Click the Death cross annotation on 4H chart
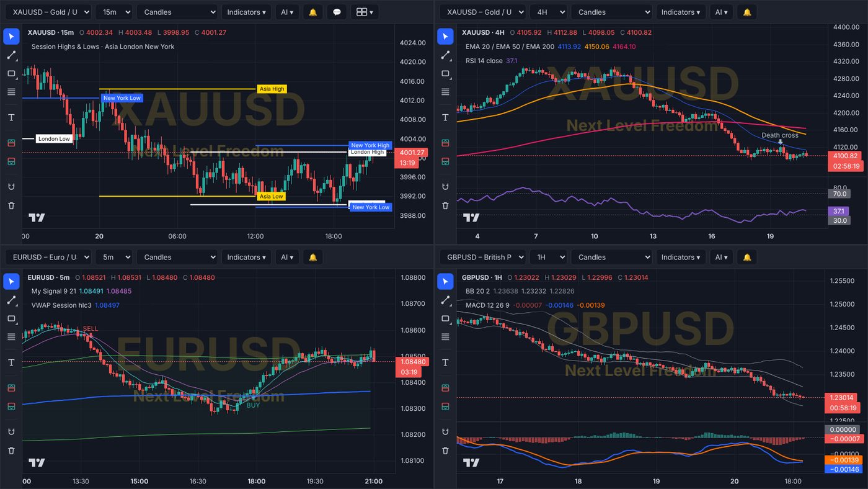 780,135
